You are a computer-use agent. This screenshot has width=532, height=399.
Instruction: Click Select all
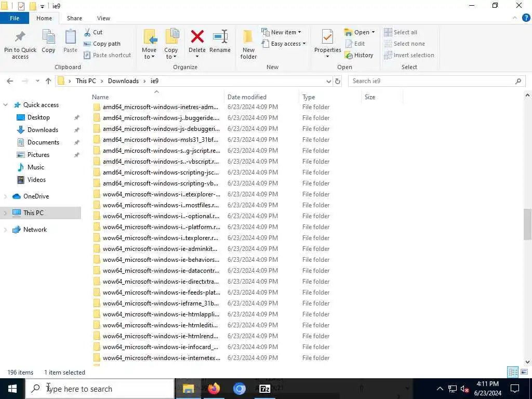click(x=401, y=32)
